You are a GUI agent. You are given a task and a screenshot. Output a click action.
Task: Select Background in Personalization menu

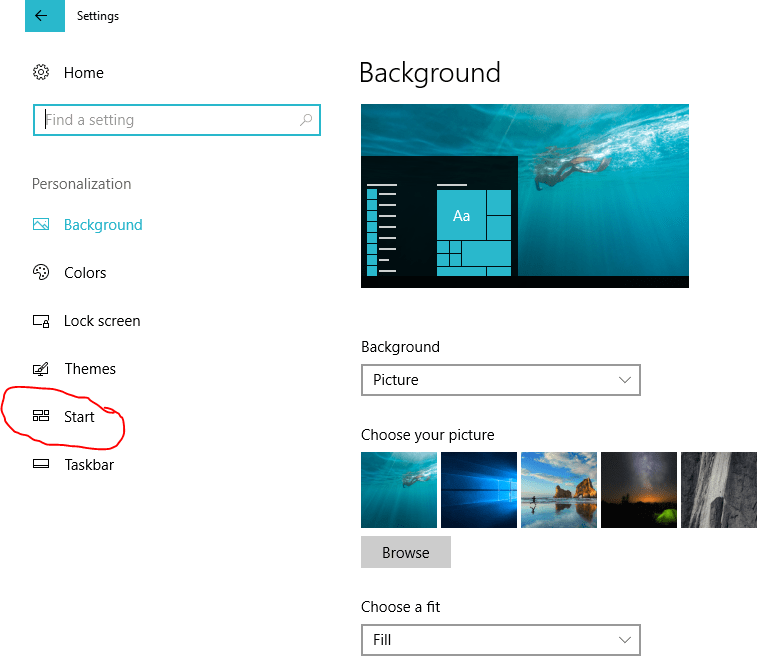point(103,224)
